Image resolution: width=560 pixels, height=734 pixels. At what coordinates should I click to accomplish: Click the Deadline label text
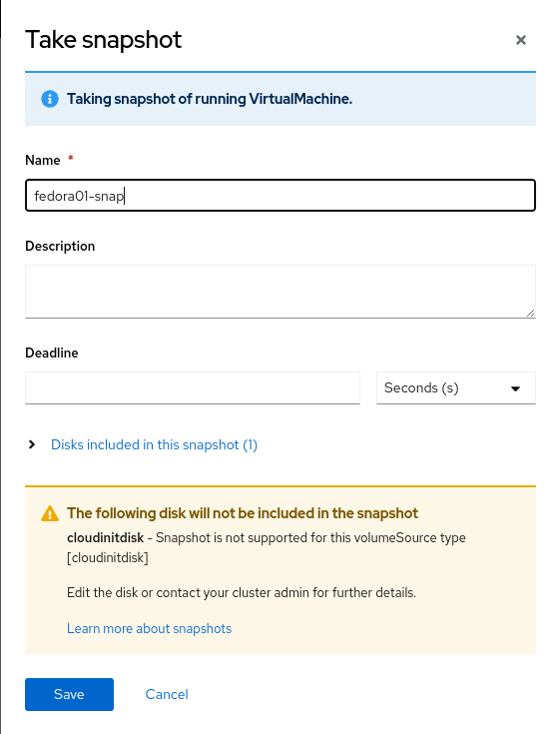(x=52, y=353)
